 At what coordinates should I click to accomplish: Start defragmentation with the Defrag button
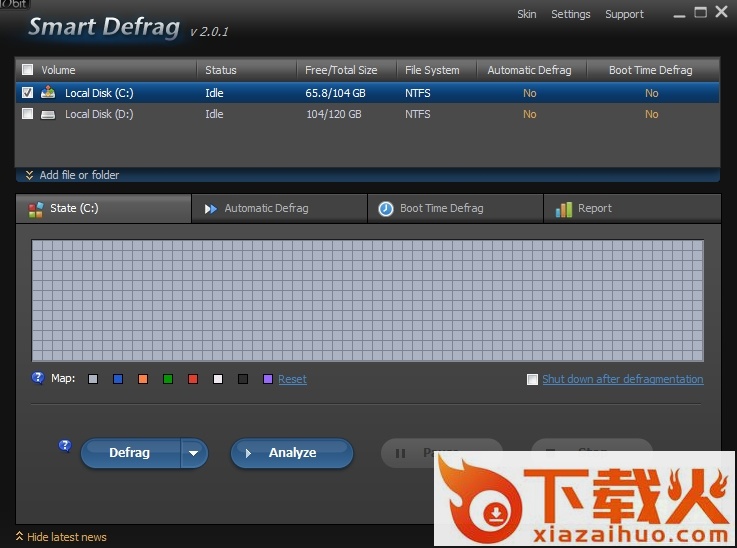[x=130, y=453]
